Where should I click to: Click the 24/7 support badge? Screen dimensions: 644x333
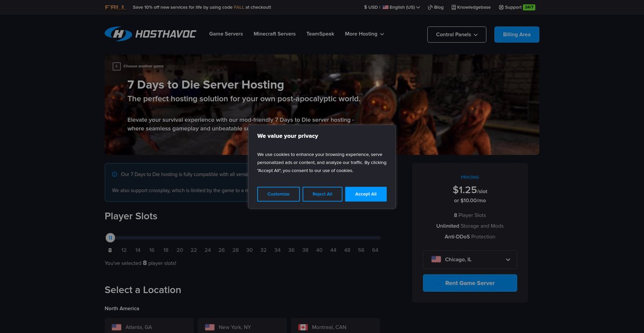(529, 8)
